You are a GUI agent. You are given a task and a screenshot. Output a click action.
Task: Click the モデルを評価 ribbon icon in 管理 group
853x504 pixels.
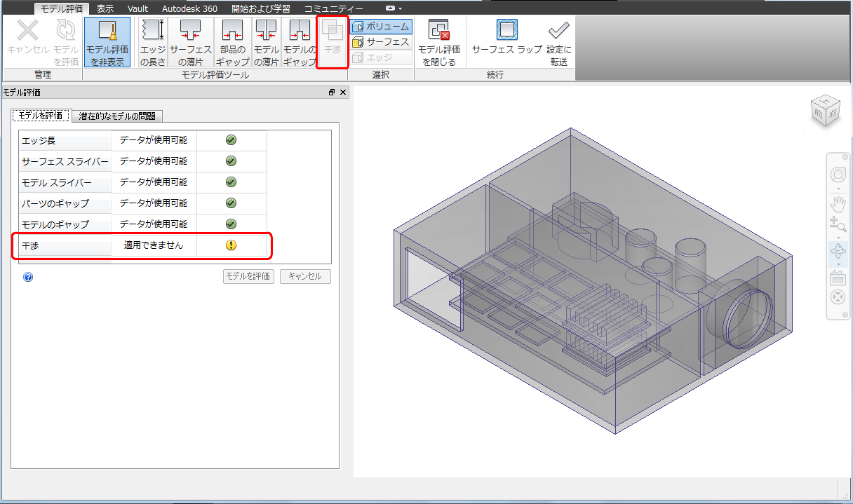pyautogui.click(x=66, y=42)
